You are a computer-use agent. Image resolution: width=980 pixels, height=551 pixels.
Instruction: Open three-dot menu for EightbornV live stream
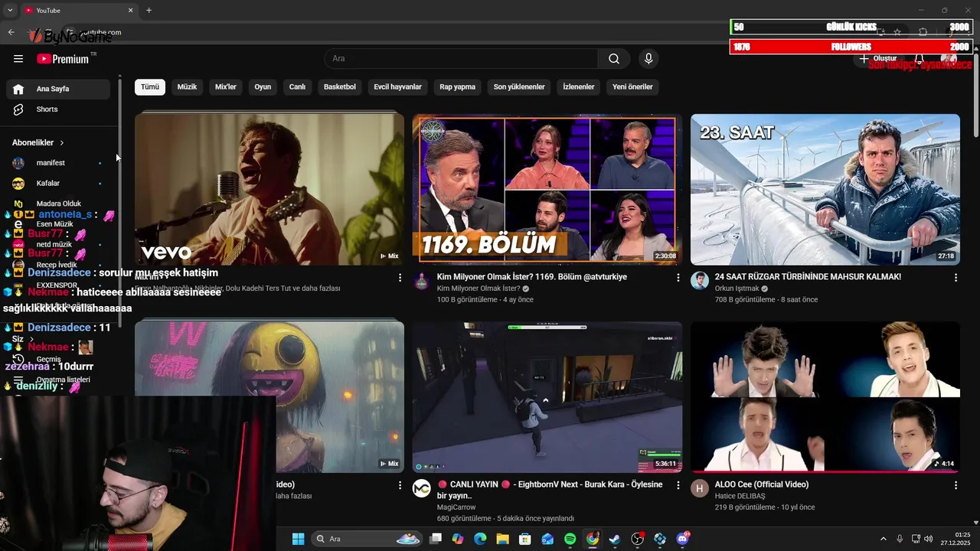coord(678,485)
